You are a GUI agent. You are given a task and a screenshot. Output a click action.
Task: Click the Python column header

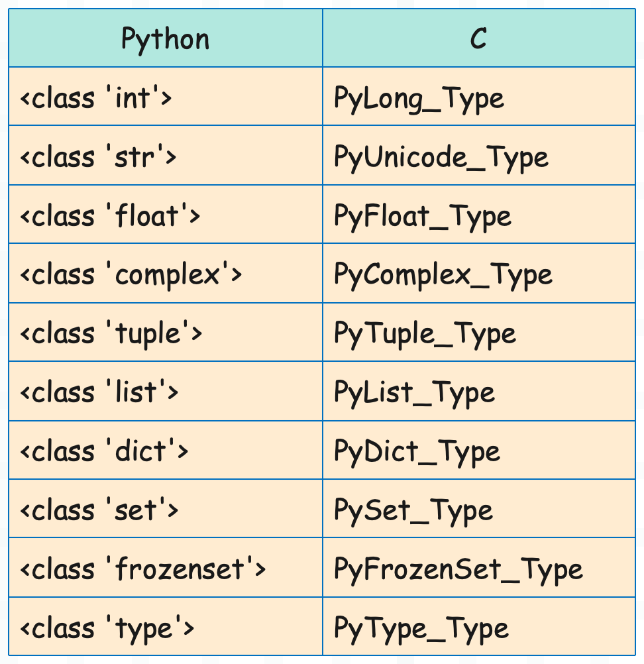(166, 38)
